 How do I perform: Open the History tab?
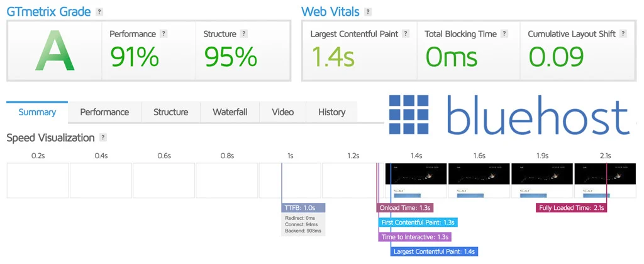tap(332, 112)
